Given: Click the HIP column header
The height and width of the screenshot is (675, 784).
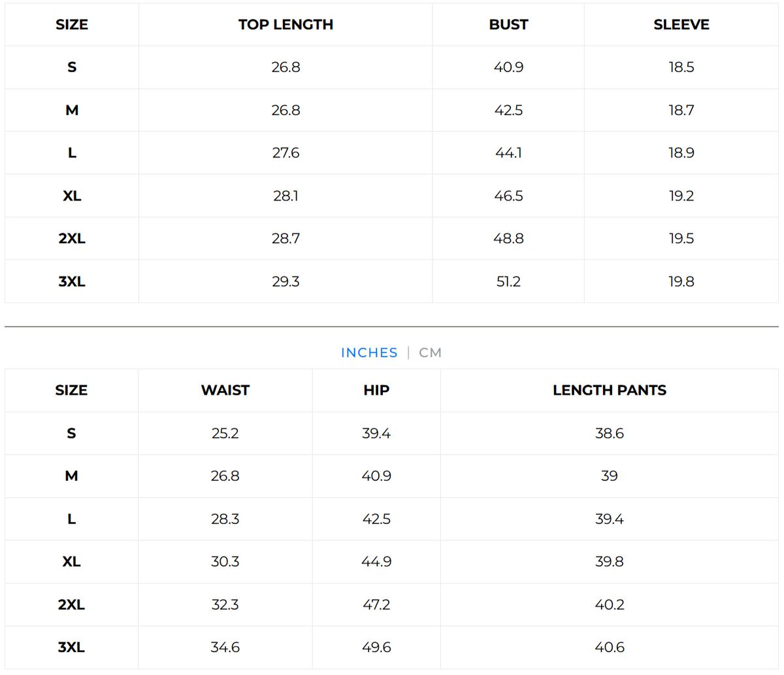Looking at the screenshot, I should 376,390.
